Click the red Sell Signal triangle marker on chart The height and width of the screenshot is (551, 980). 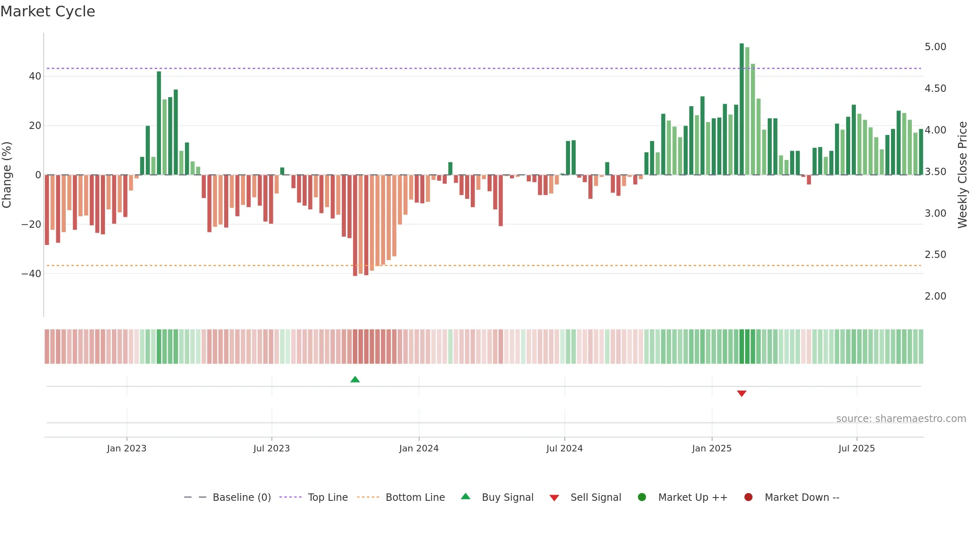click(x=742, y=393)
